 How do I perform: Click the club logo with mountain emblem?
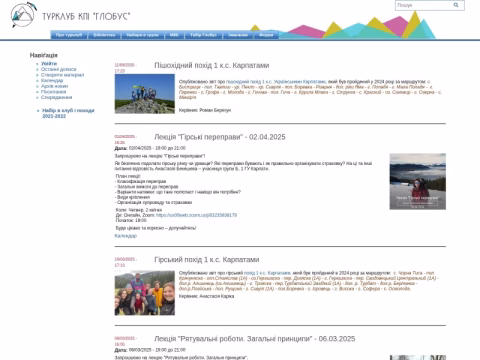(23, 15)
